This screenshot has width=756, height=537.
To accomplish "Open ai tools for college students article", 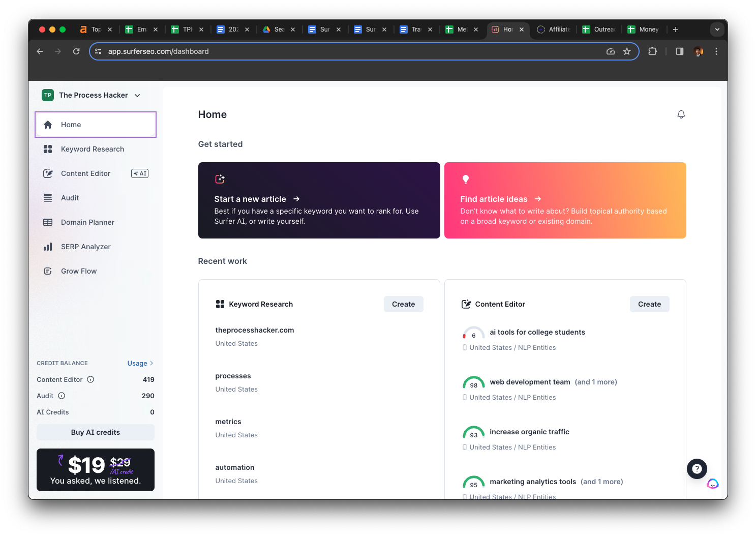I will click(537, 332).
